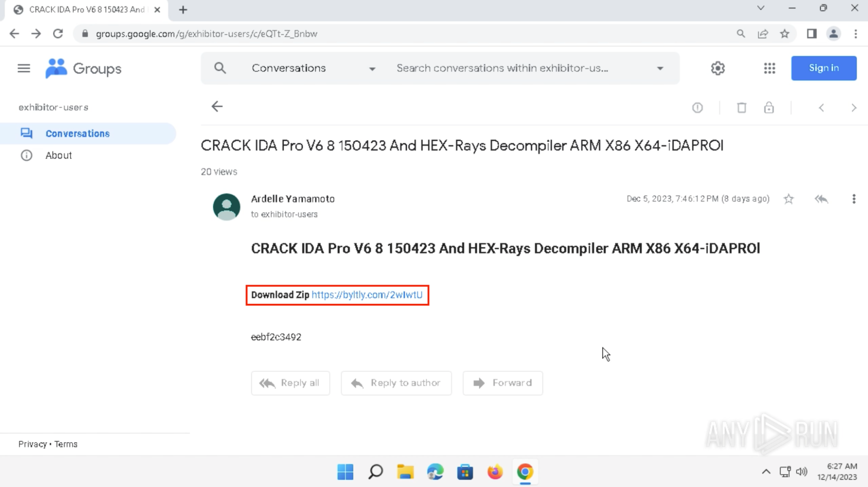Screen dimensions: 868x487
Task: Open the advanced search dropdown arrow
Action: click(x=660, y=68)
